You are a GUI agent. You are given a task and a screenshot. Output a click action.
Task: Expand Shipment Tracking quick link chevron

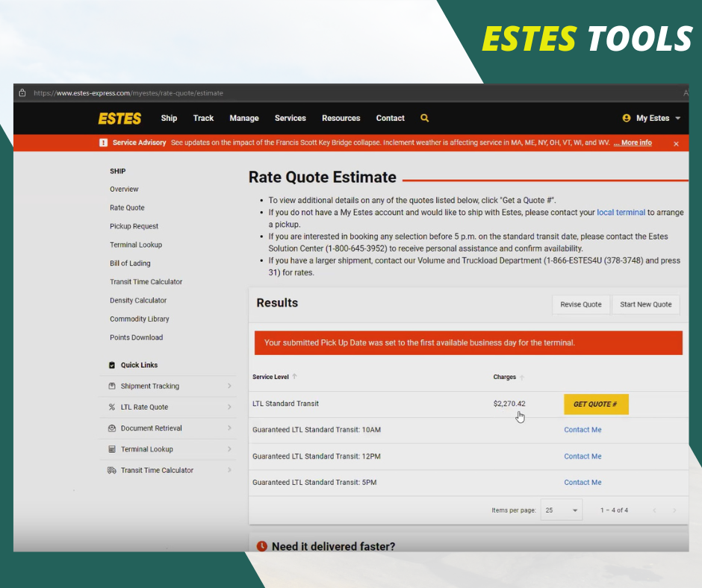[x=229, y=386]
